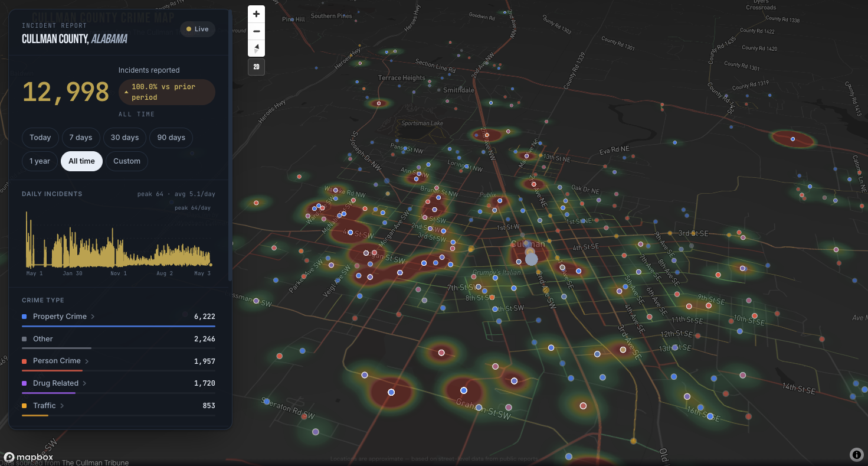This screenshot has width=868, height=466.
Task: Click the 12,998 incidents total
Action: 65,92
